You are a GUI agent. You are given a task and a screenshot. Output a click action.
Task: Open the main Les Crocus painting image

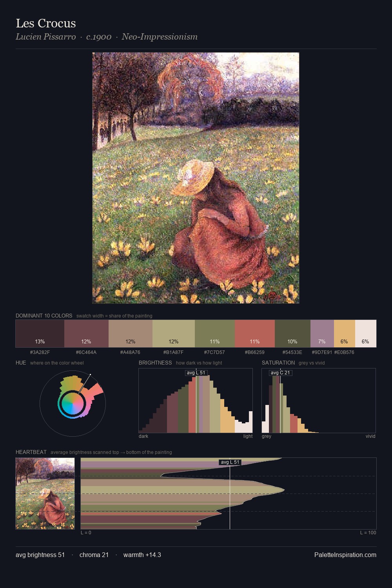(x=196, y=178)
